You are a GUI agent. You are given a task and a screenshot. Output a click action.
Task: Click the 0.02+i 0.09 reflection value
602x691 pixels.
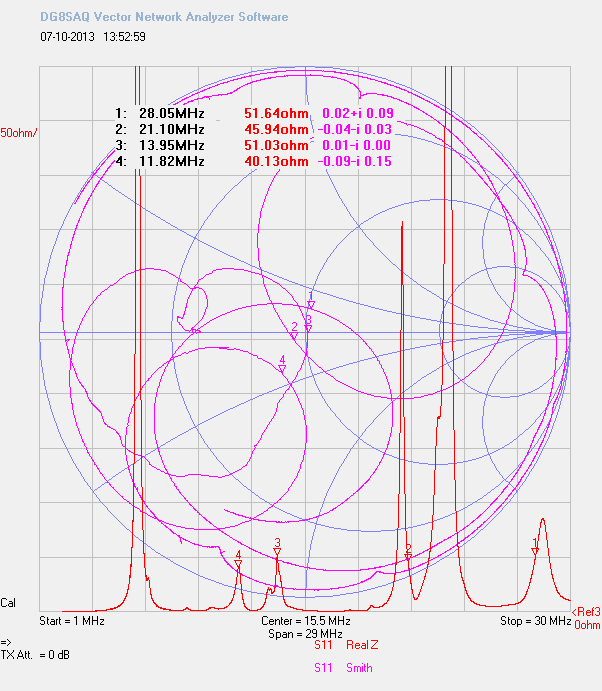pos(357,113)
